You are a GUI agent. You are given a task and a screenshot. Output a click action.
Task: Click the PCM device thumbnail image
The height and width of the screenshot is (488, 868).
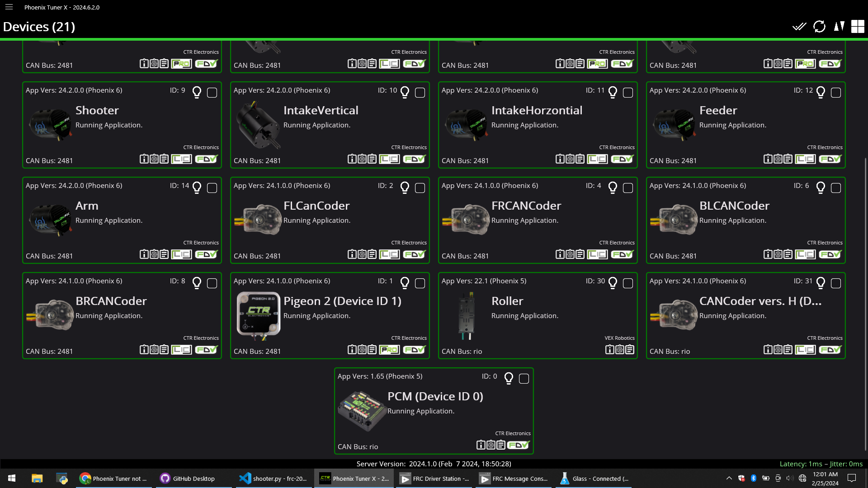[x=362, y=410]
